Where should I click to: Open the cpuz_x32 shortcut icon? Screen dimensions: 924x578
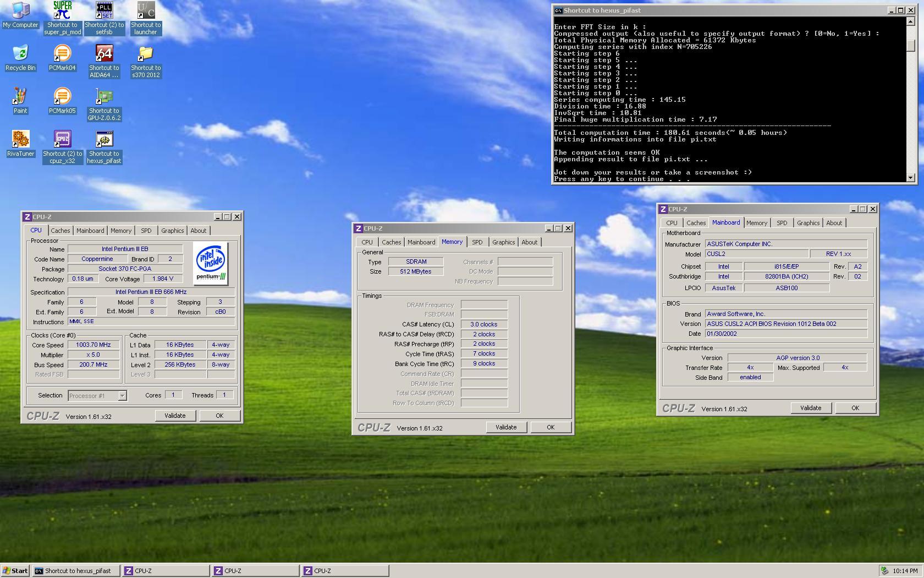62,147
